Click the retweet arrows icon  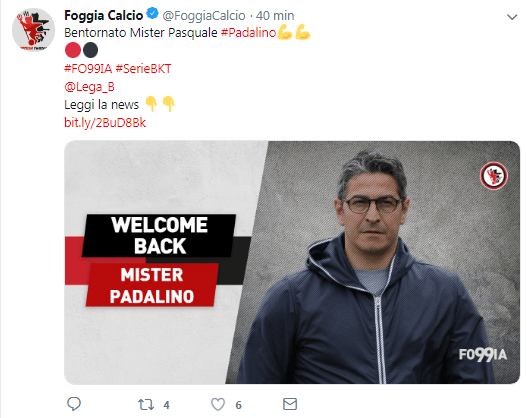[x=146, y=405]
